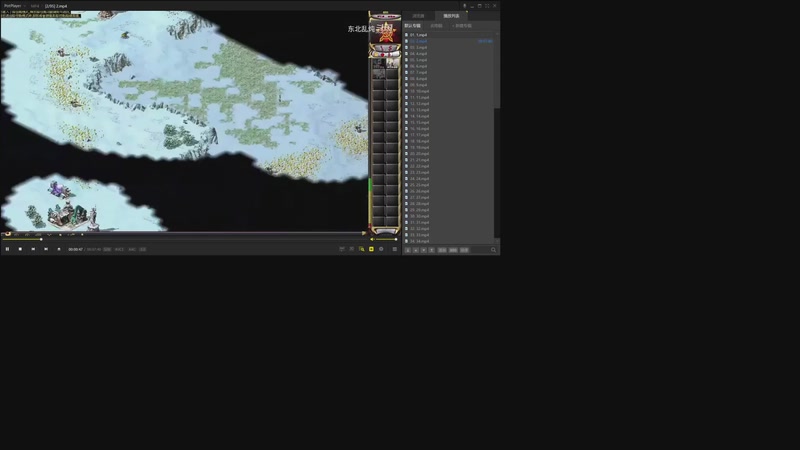The image size is (800, 450).
Task: Toggle the pin-on-top icon in title bar
Action: [464, 6]
